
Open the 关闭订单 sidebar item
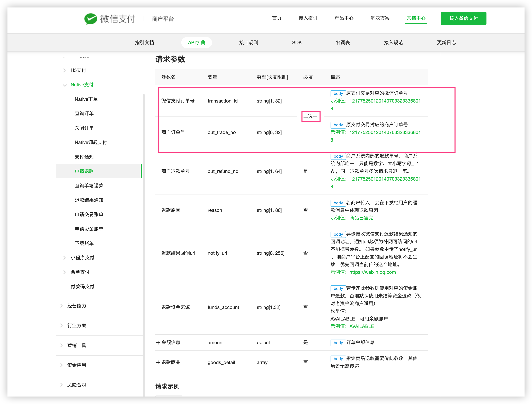pyautogui.click(x=84, y=128)
